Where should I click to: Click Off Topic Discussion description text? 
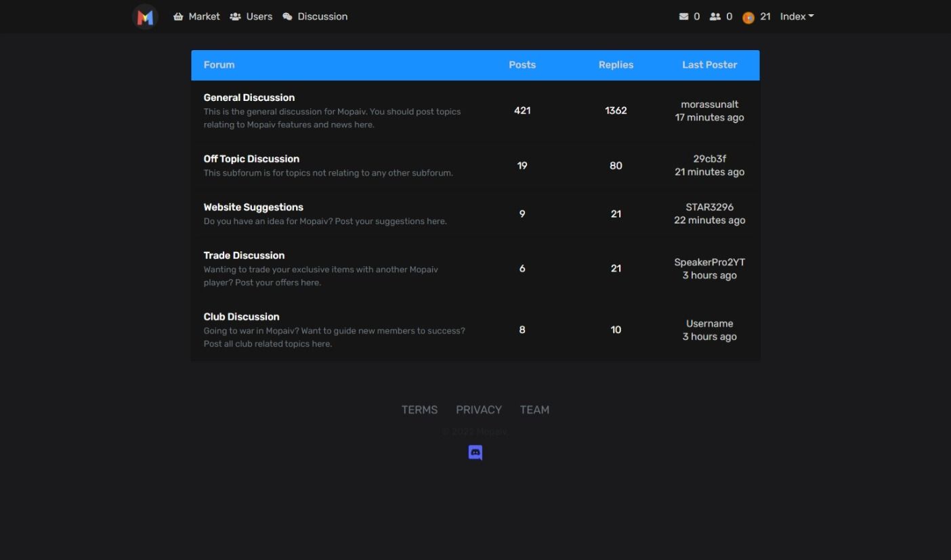tap(329, 173)
